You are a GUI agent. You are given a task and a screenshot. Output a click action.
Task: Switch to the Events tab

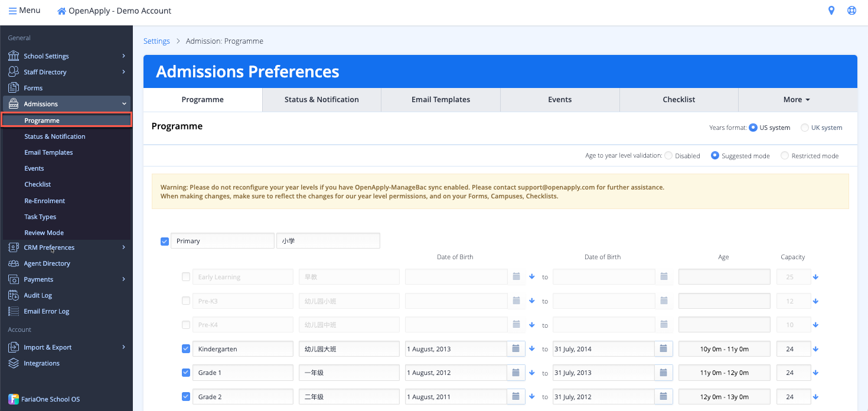click(x=560, y=100)
